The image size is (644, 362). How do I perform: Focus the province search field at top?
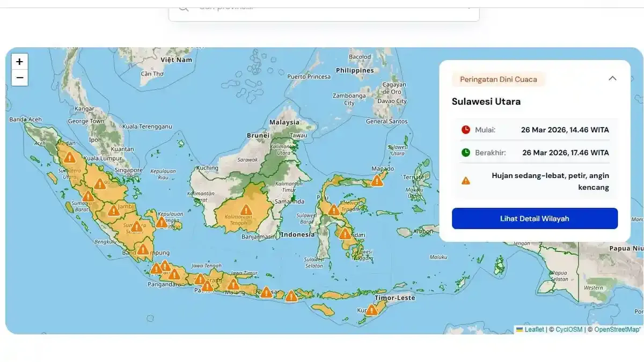[x=324, y=10]
